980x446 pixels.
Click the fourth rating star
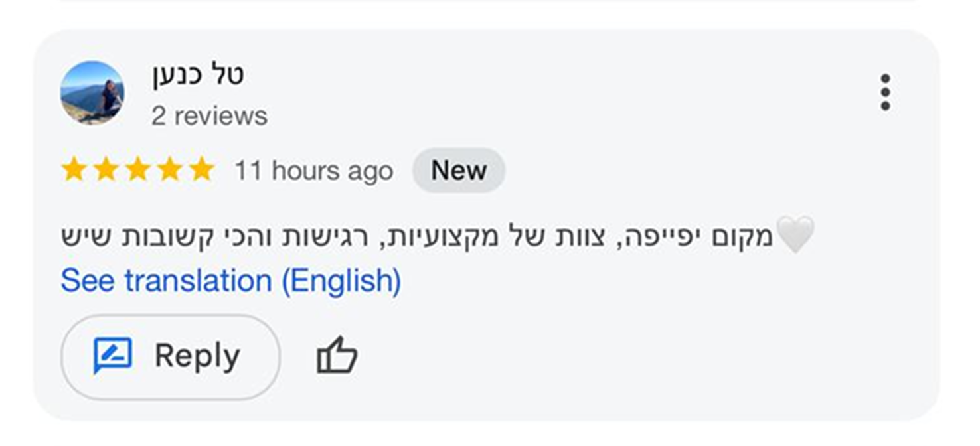point(169,170)
